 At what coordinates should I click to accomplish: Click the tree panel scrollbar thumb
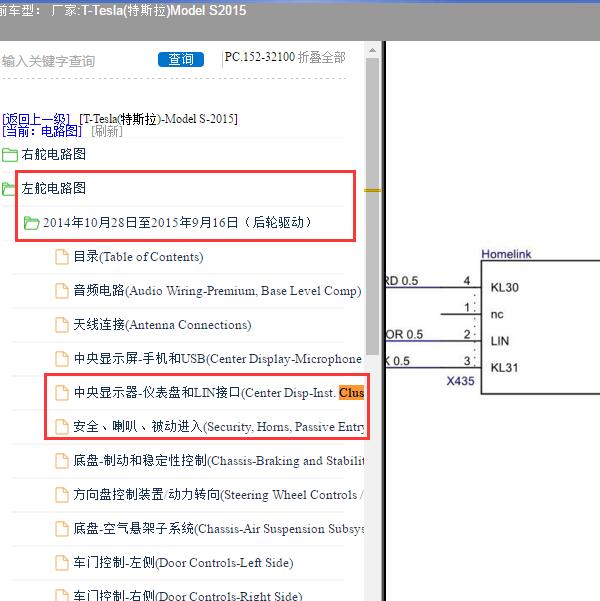372,207
